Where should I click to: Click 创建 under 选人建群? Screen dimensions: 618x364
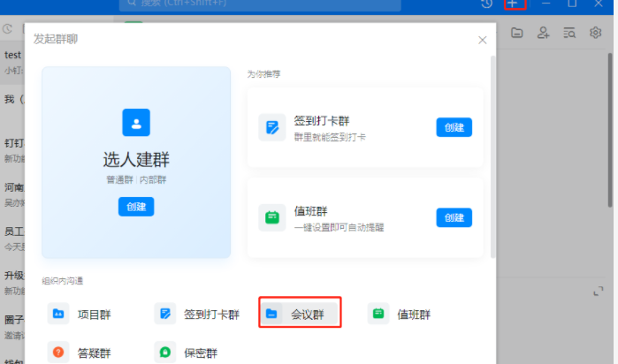coord(136,207)
